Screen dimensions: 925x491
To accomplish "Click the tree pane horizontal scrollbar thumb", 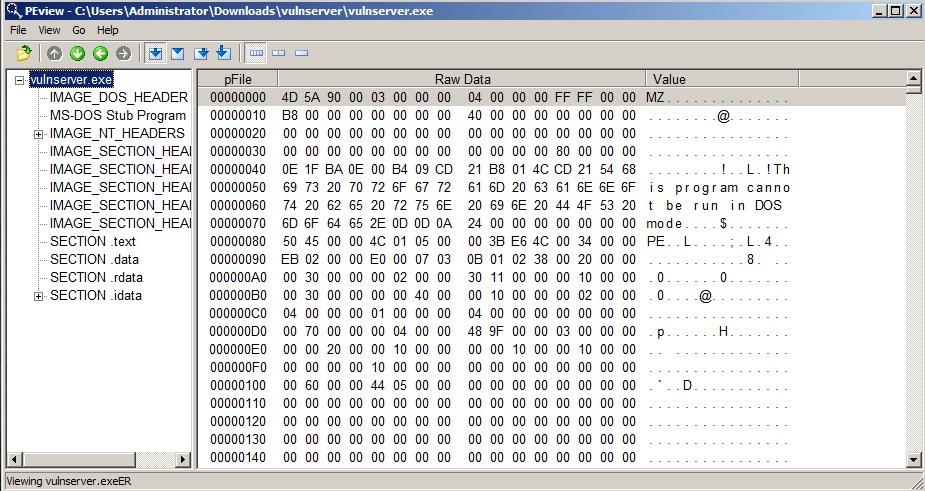I will click(x=78, y=459).
